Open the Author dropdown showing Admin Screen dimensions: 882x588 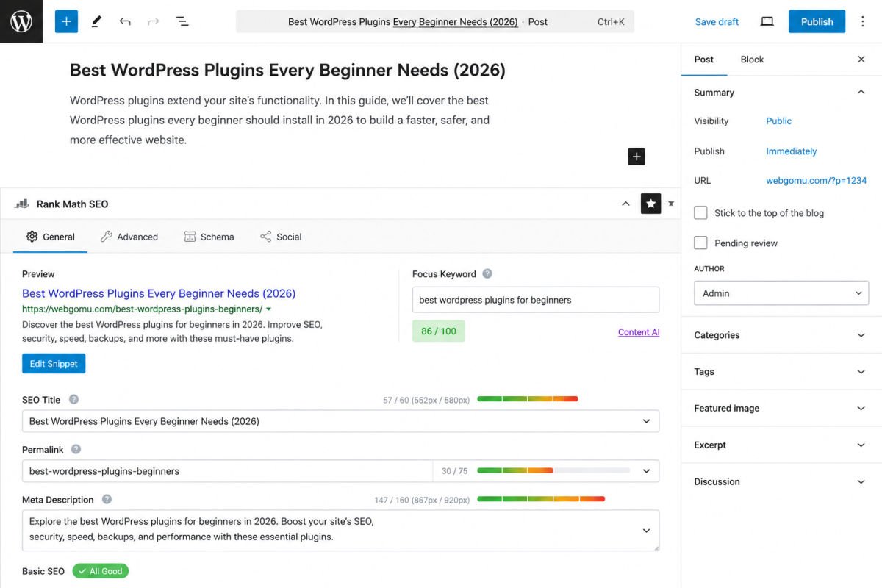[781, 293]
